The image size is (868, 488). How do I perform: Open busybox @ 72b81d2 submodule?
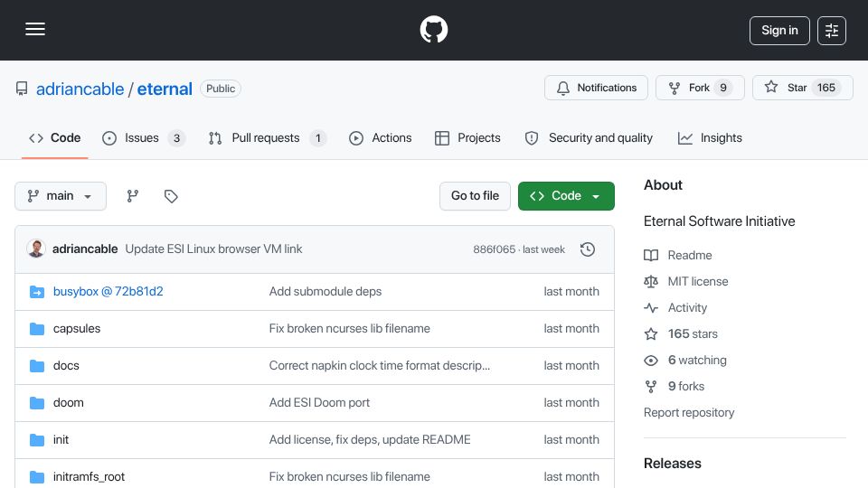click(108, 292)
